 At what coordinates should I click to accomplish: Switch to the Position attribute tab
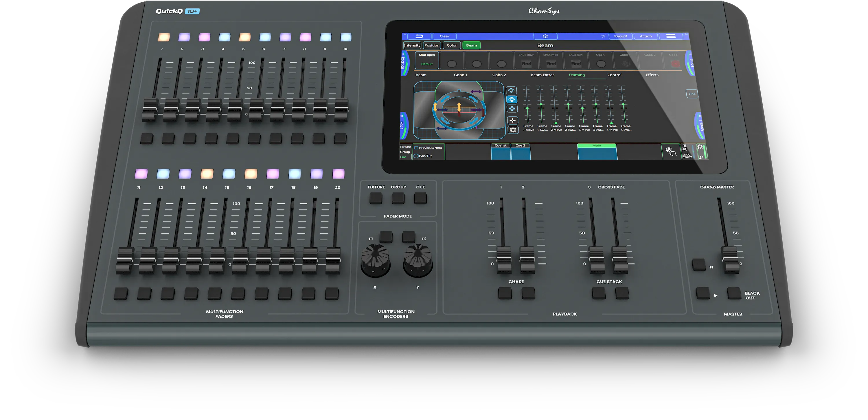(x=432, y=45)
